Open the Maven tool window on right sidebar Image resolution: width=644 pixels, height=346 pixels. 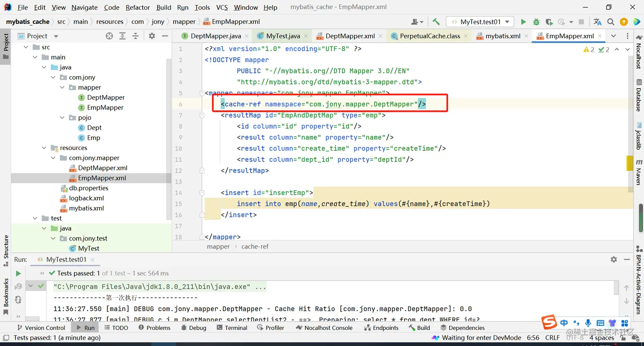tap(639, 172)
